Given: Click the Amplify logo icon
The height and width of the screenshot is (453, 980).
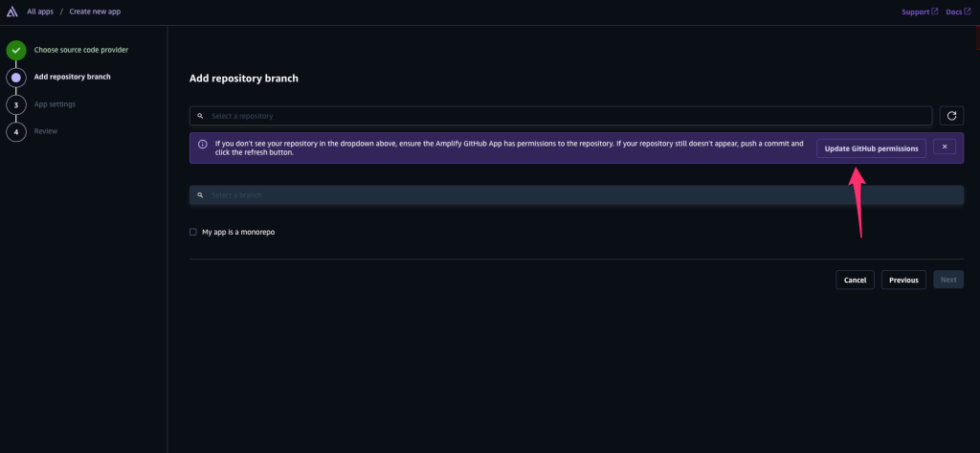Looking at the screenshot, I should [x=11, y=11].
